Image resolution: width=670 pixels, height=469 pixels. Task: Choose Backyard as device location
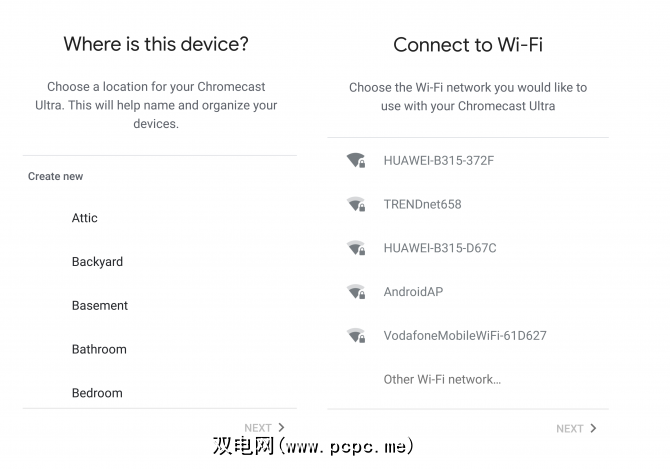pos(97,262)
